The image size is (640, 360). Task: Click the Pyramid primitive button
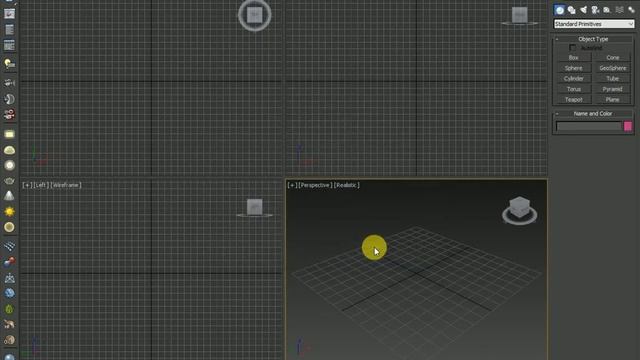point(613,89)
